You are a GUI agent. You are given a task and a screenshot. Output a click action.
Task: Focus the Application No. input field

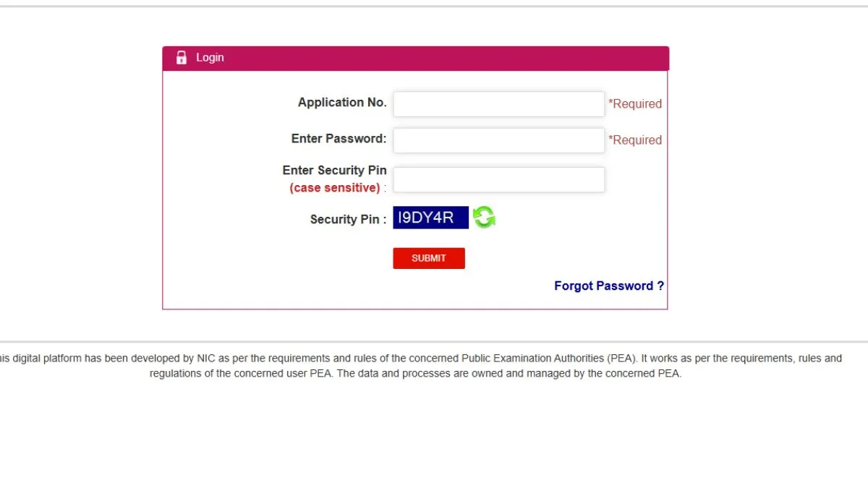[498, 104]
